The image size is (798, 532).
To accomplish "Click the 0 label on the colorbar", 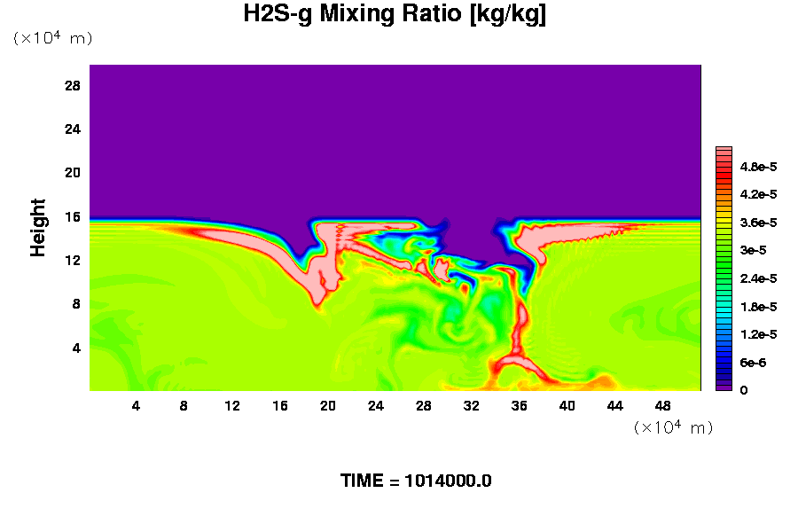I will click(x=743, y=390).
